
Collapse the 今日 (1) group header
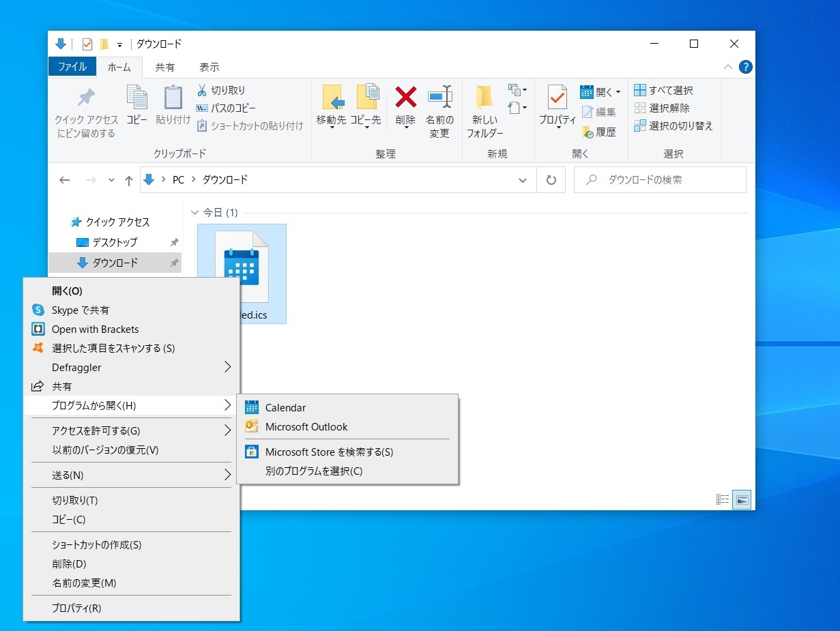[x=195, y=213]
